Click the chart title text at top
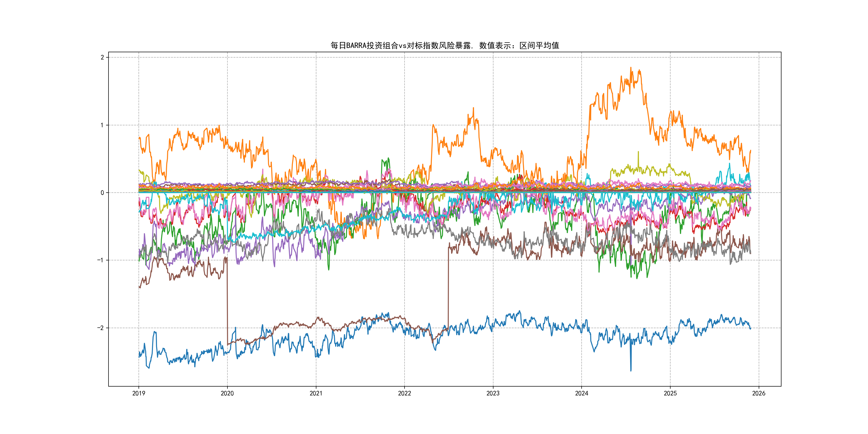 pos(444,46)
